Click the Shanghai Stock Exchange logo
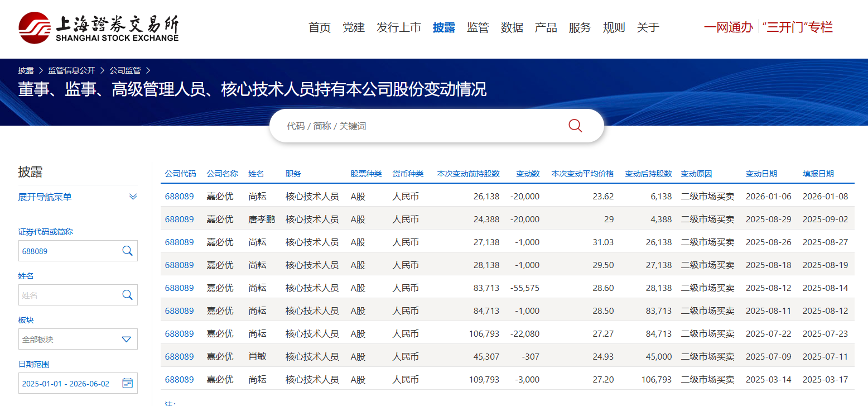 coord(99,27)
